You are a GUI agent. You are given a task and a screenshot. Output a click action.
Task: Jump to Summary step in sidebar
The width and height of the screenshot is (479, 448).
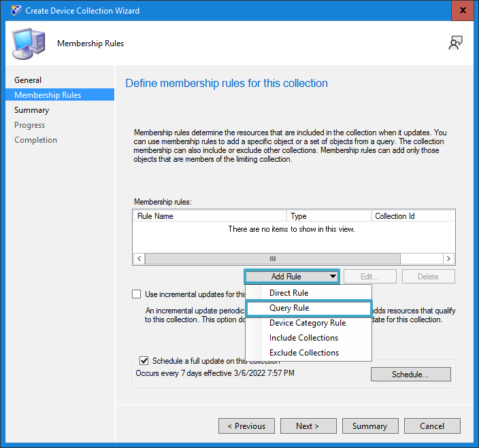pos(31,110)
